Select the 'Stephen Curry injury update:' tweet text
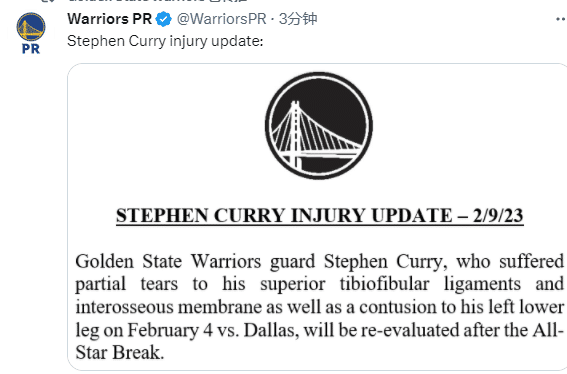The width and height of the screenshot is (567, 374). [x=165, y=41]
